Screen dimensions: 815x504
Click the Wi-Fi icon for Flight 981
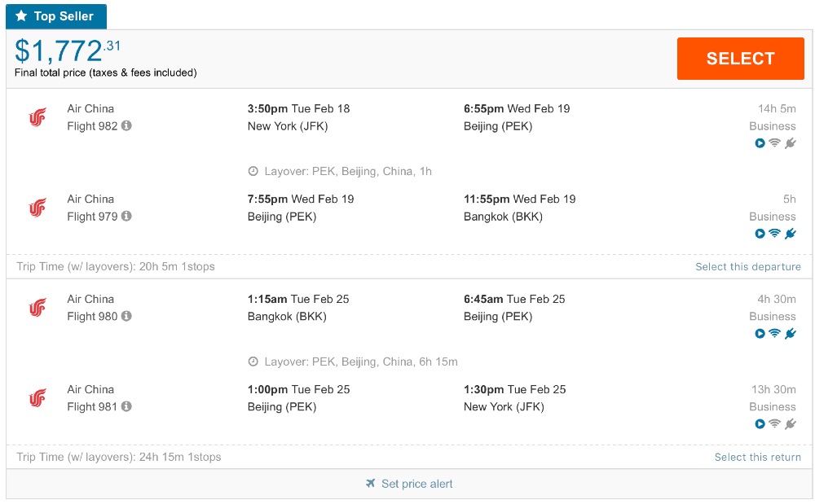pos(774,424)
